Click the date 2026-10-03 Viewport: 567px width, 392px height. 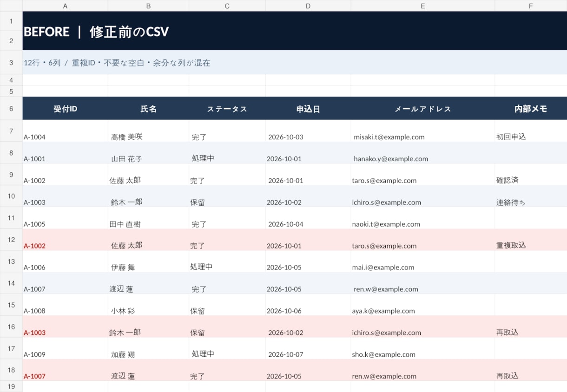[x=286, y=137]
